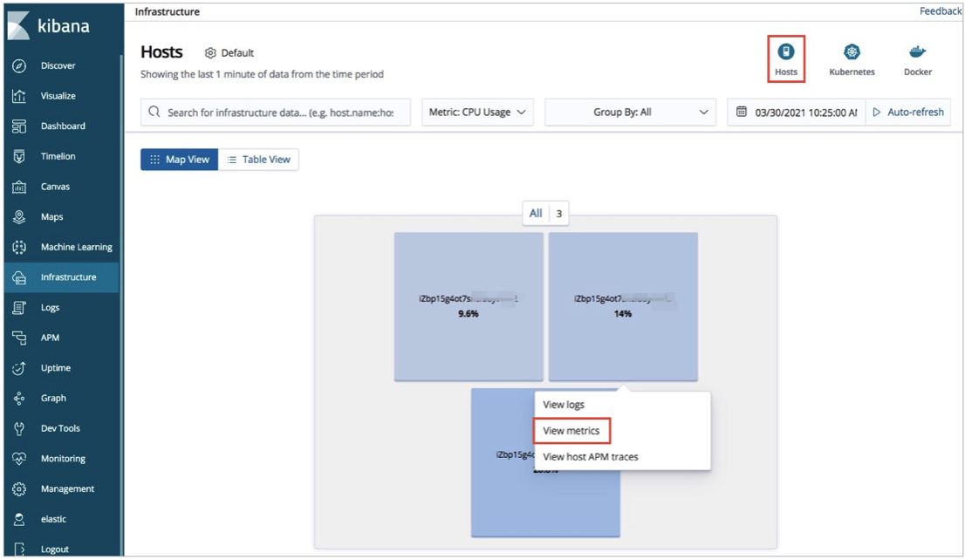Select the host tile showing 9.6%

pyautogui.click(x=469, y=306)
